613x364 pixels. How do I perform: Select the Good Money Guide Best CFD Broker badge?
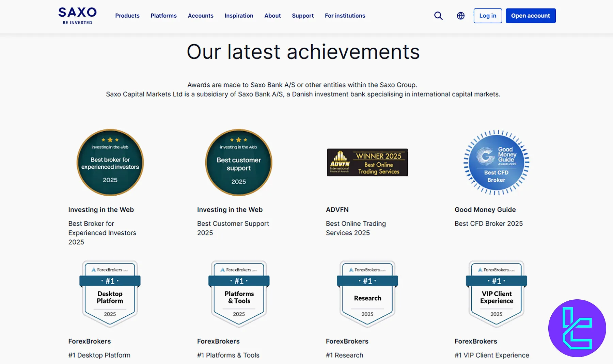click(x=496, y=162)
